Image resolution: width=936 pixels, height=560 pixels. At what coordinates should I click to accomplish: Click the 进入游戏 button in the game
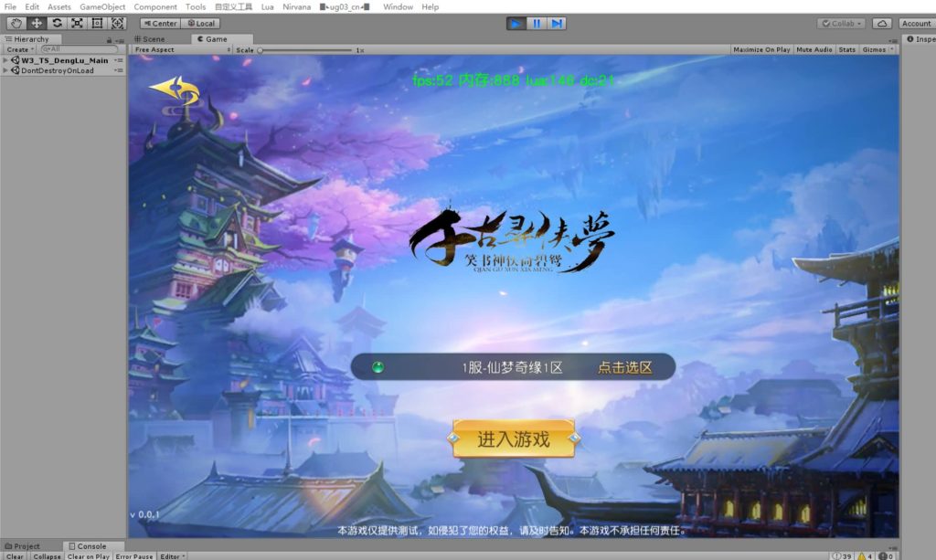point(514,437)
